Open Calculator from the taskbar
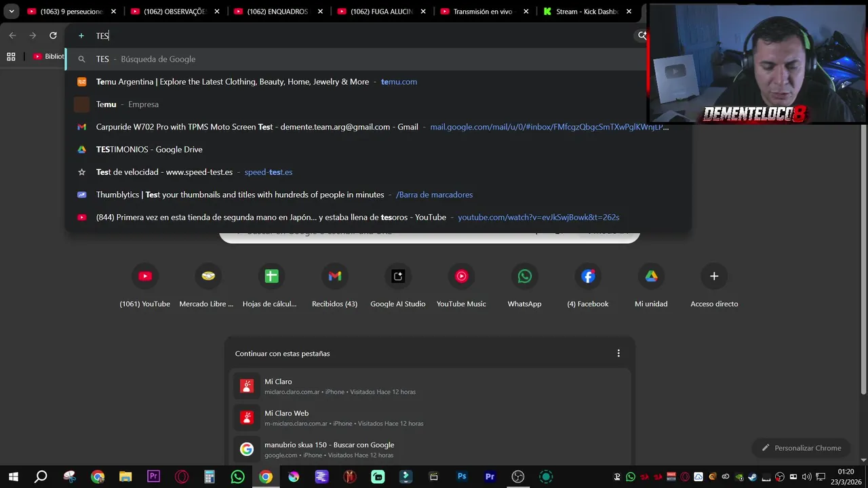Screen dimensions: 868x488 coord(210,477)
